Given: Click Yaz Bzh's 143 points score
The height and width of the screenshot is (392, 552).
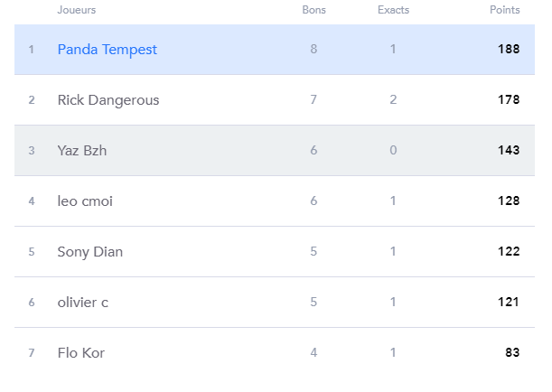Looking at the screenshot, I should tap(509, 151).
